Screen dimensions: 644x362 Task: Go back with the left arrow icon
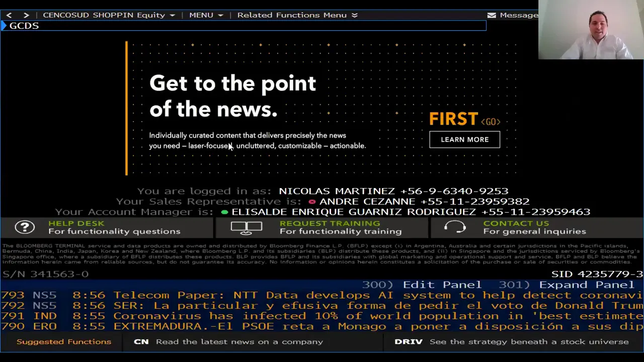pos(9,15)
